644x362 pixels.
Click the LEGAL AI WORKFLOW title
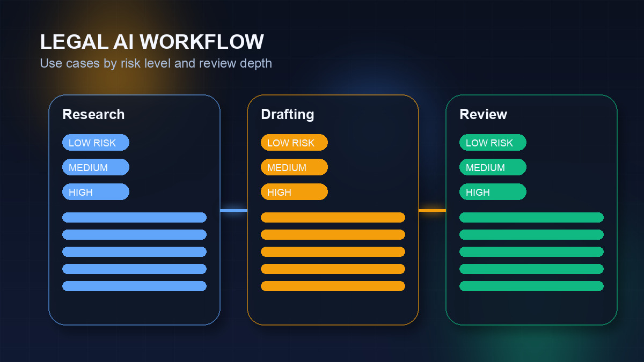pos(152,42)
